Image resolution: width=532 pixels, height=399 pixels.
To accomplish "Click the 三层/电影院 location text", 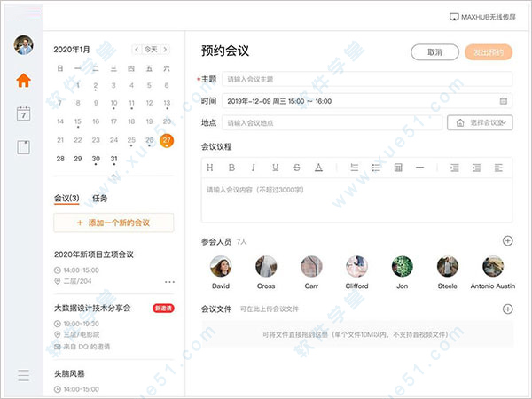I will click(x=82, y=334).
